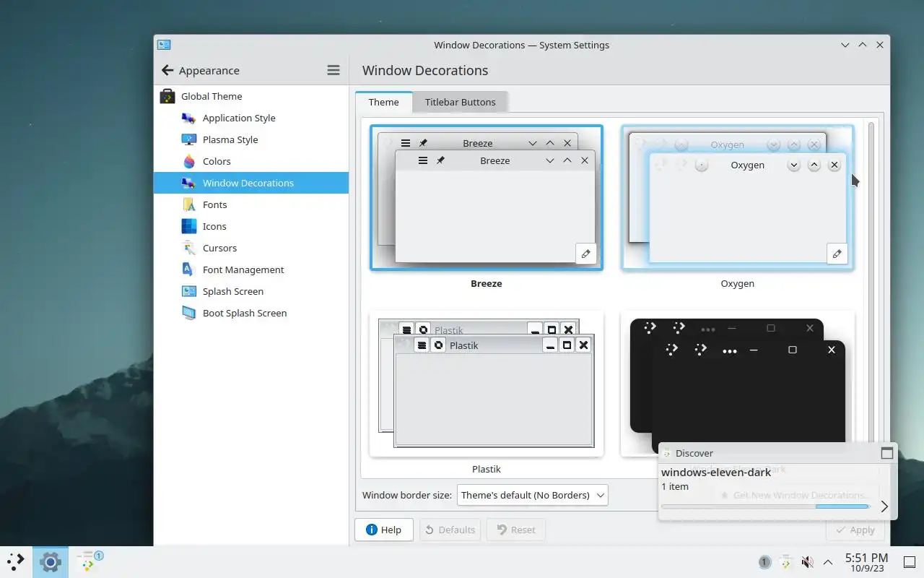The width and height of the screenshot is (924, 578).
Task: Click the Discover download progress bar
Action: tap(765, 506)
